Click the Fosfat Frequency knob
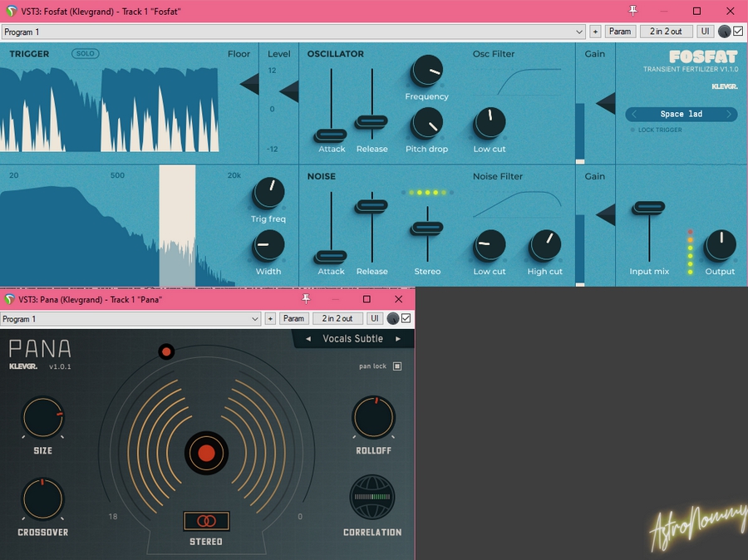 point(426,72)
